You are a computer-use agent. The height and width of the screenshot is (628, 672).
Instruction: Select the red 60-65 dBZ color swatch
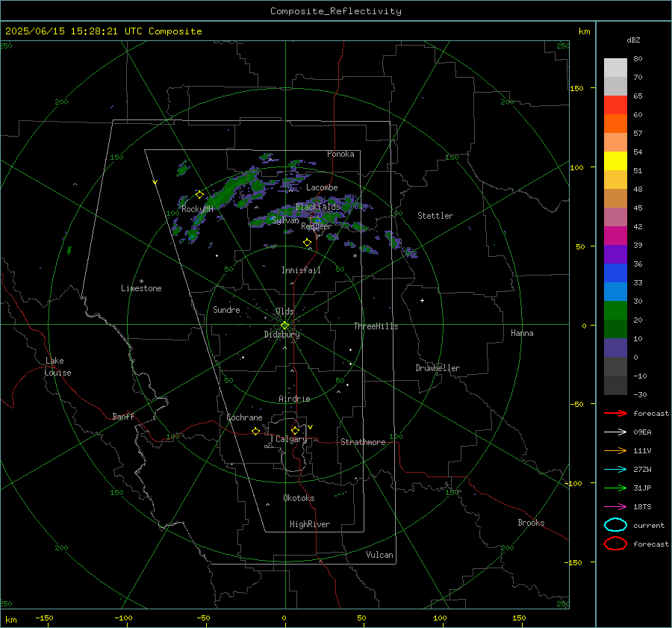pyautogui.click(x=615, y=105)
